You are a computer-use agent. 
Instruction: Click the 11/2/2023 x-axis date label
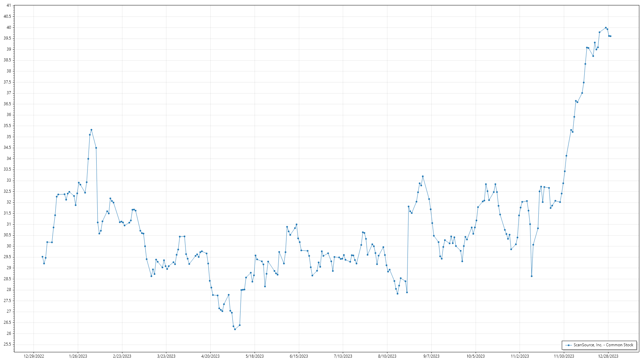520,356
